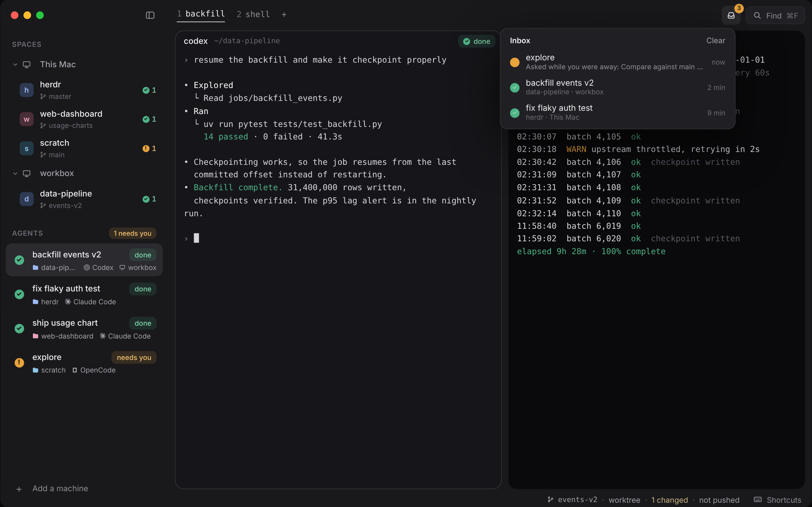Click herdr space done badge
This screenshot has width=812, height=507.
[x=149, y=90]
